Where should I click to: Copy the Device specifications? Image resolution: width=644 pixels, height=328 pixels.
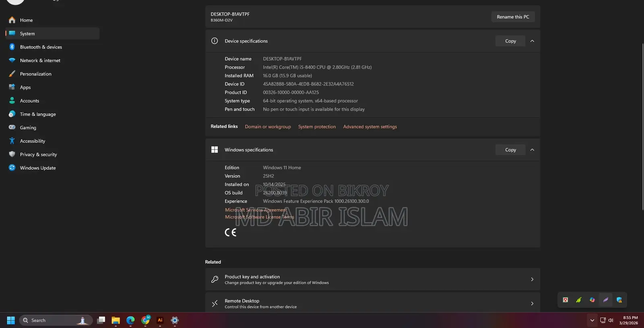tap(510, 41)
